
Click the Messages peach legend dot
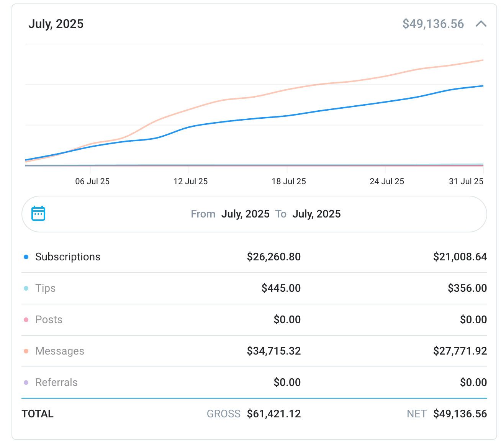click(x=26, y=351)
